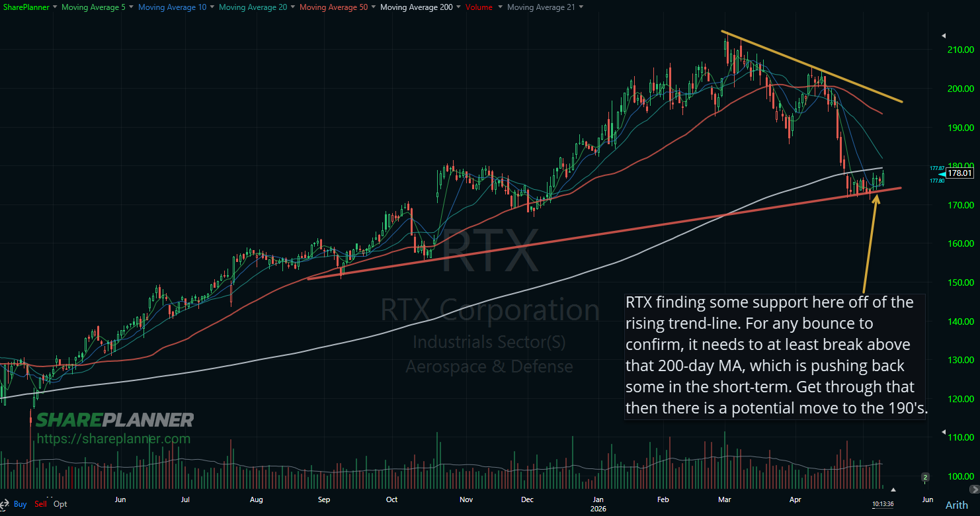Image resolution: width=980 pixels, height=516 pixels.
Task: Click the 150.00 price axis label
Action: 960,282
